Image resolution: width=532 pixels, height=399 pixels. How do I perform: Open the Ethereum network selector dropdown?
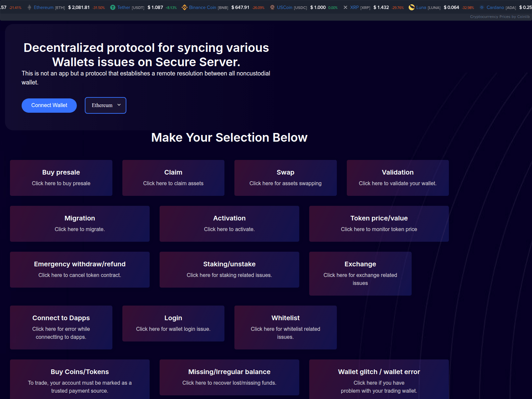(x=105, y=105)
